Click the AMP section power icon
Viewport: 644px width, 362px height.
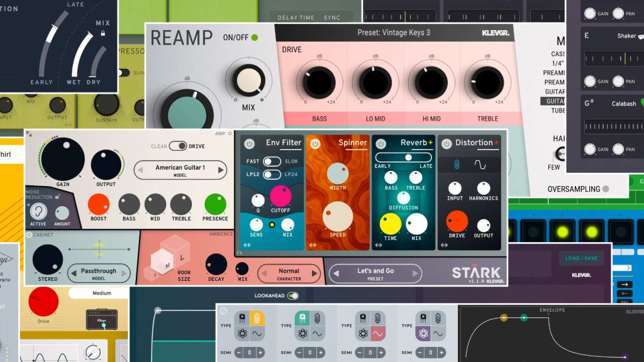tap(230, 133)
